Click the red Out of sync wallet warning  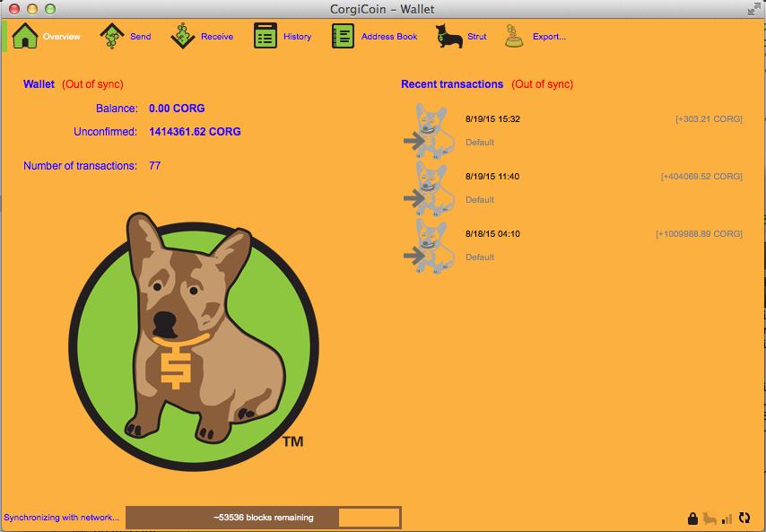(x=92, y=84)
